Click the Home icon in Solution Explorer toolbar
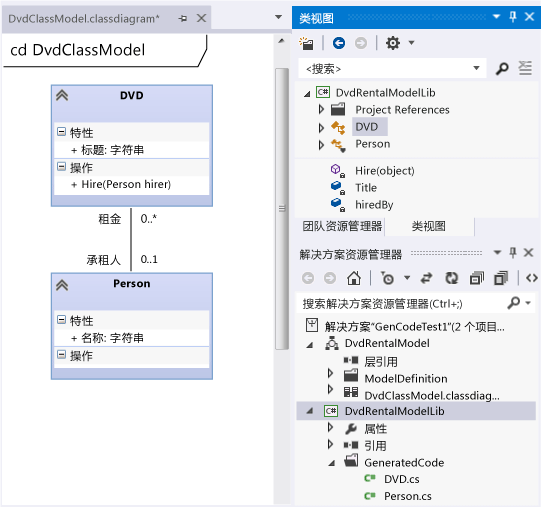The height and width of the screenshot is (507, 541). point(354,278)
